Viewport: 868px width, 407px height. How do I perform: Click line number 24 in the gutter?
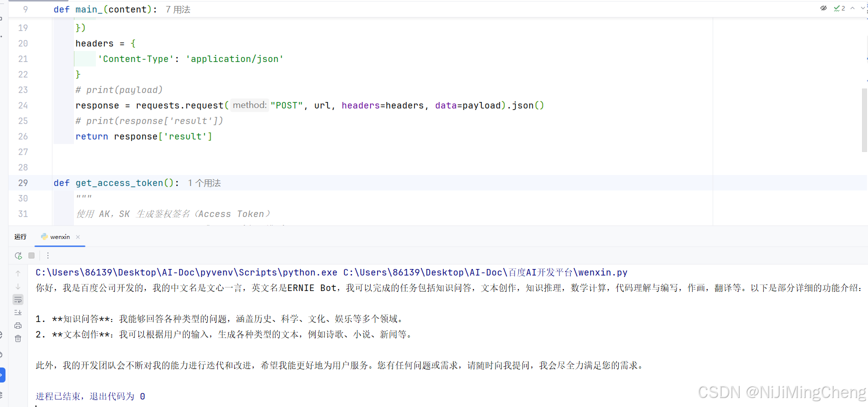(x=23, y=105)
